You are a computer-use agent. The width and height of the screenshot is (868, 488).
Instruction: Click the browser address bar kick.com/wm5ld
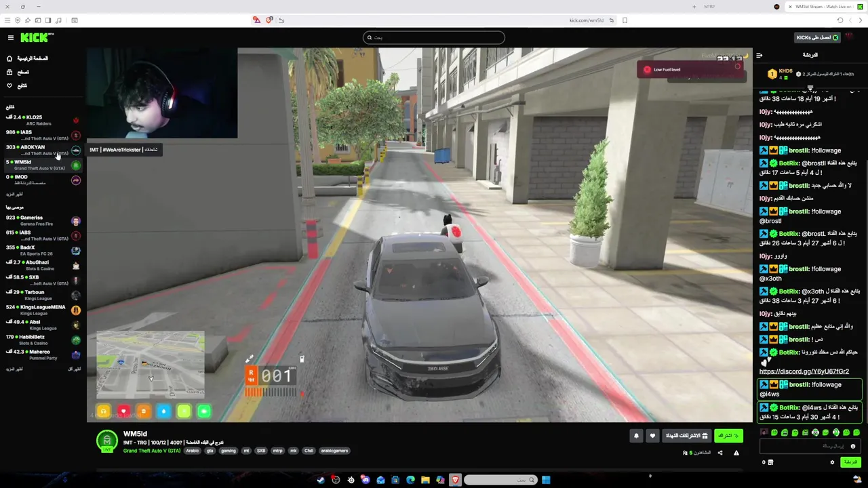[x=586, y=20]
